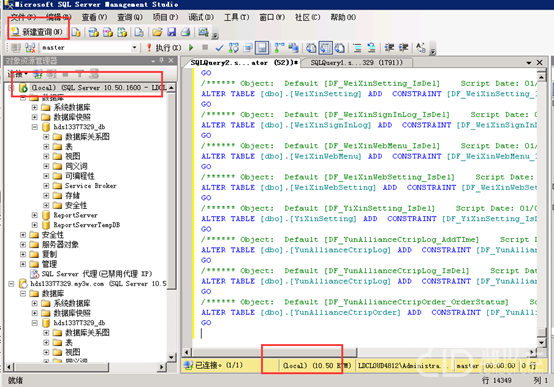Click the blue Parse checkmark icon

(219, 48)
